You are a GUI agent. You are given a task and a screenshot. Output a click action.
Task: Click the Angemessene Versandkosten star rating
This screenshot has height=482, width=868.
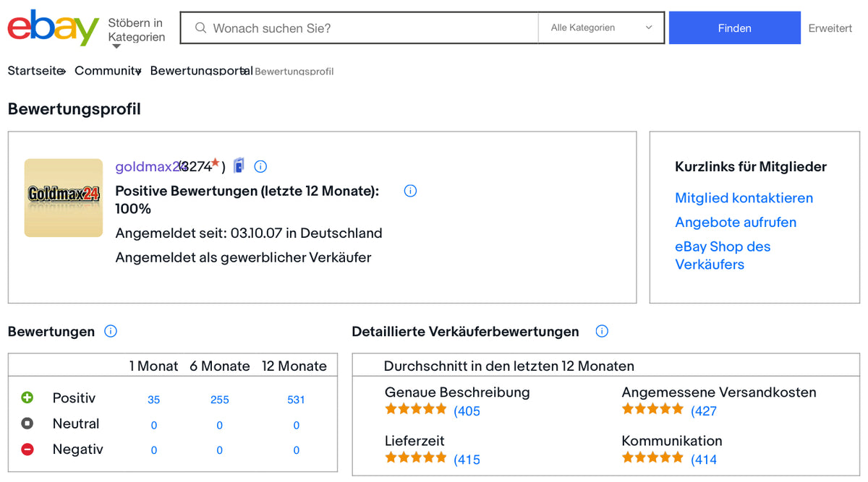point(652,409)
